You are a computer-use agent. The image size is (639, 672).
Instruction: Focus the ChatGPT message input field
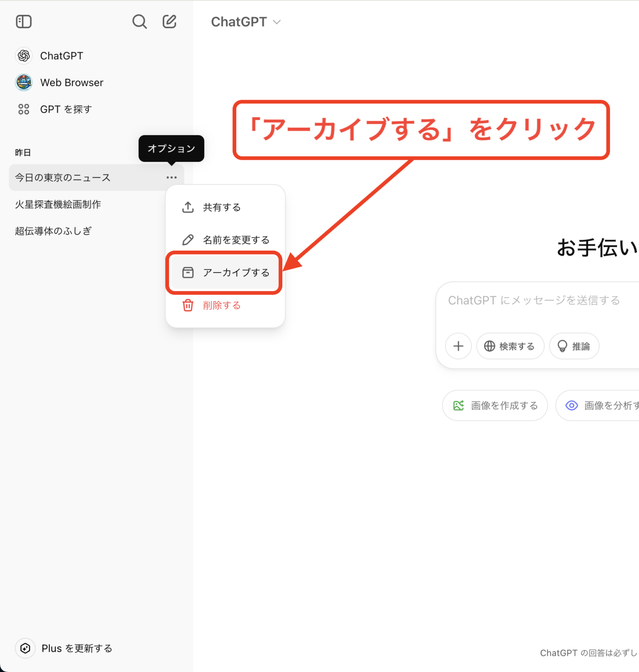click(x=534, y=301)
